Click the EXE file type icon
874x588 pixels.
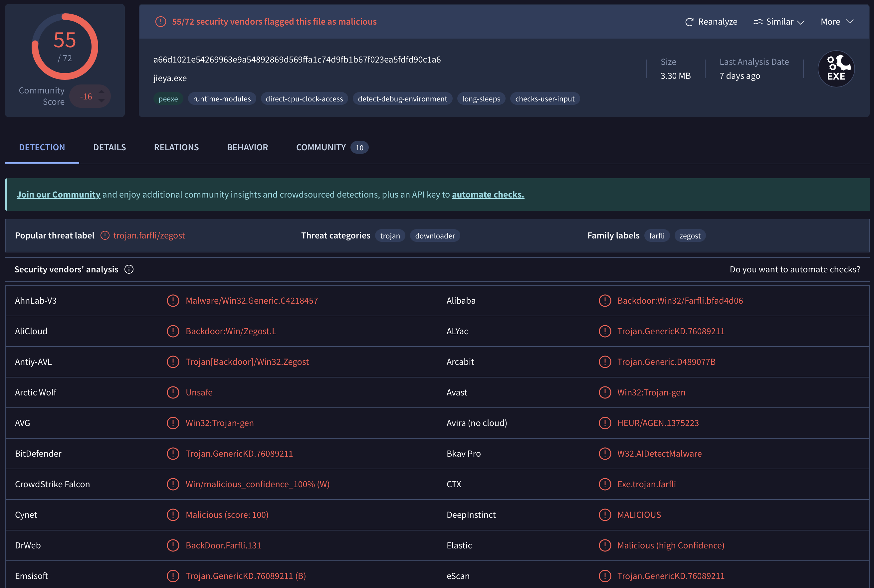point(836,69)
